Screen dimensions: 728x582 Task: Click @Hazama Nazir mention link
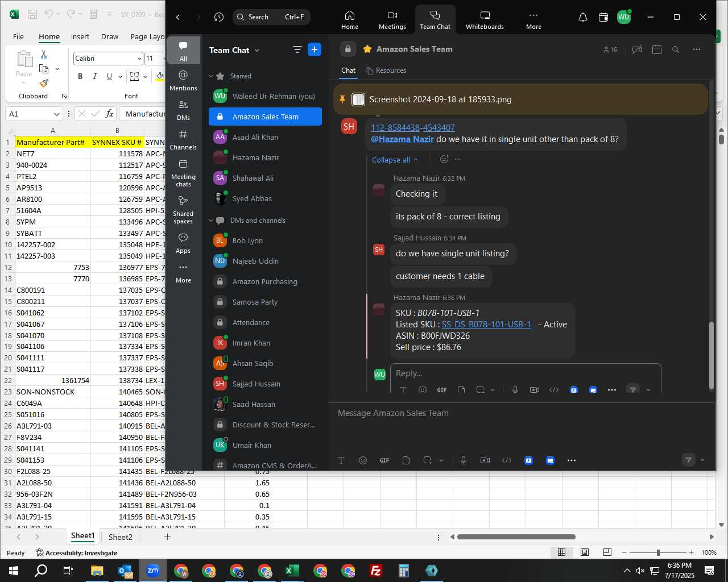(x=402, y=139)
